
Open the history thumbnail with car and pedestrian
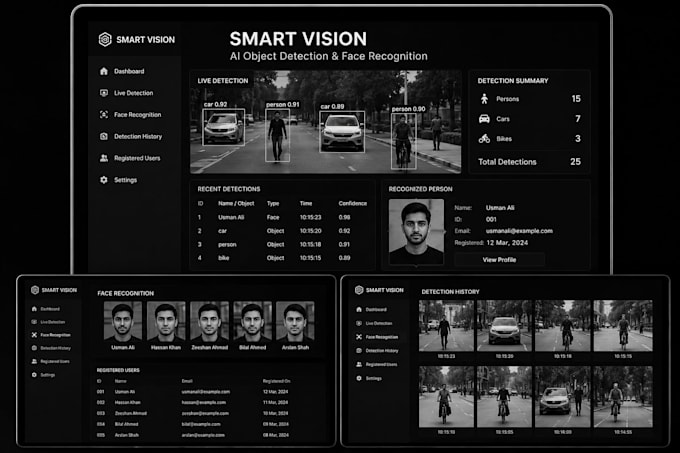click(562, 397)
